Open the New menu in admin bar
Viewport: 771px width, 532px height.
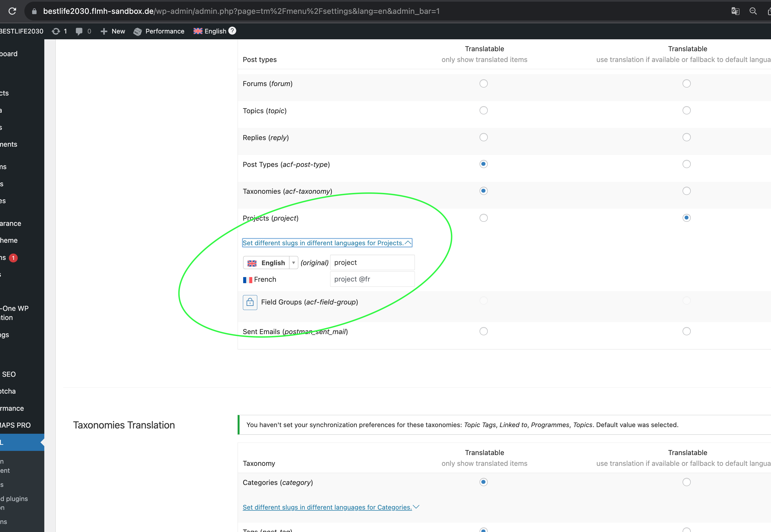pos(113,31)
